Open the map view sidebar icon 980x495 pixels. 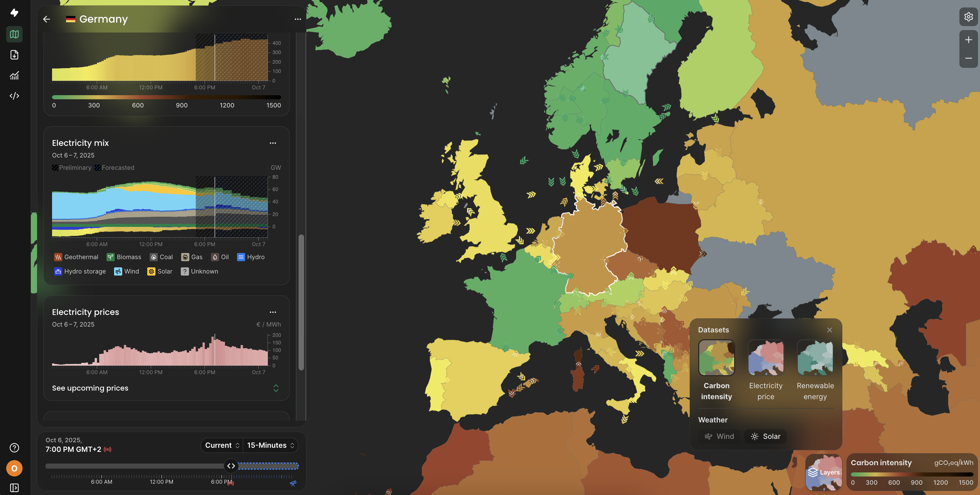click(x=14, y=34)
